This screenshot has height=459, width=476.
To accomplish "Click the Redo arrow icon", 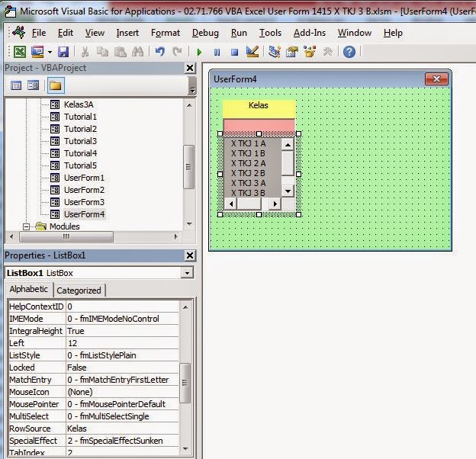I will click(x=177, y=52).
